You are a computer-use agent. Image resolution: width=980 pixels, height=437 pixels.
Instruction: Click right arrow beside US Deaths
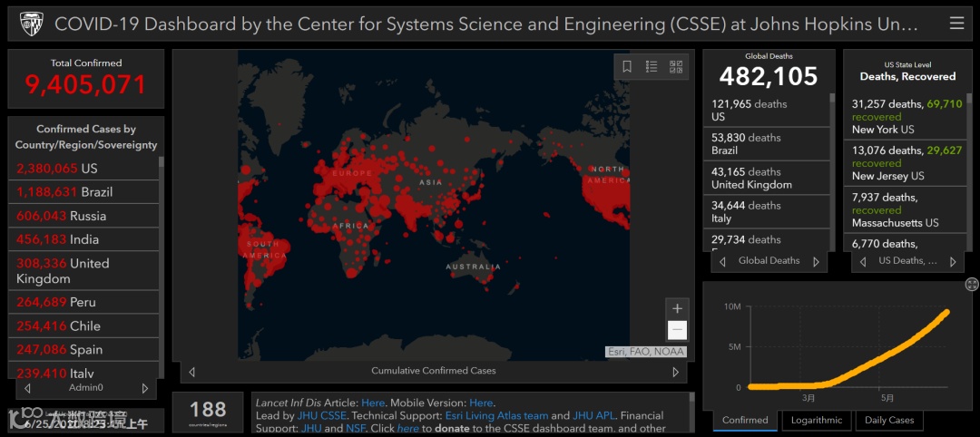953,262
